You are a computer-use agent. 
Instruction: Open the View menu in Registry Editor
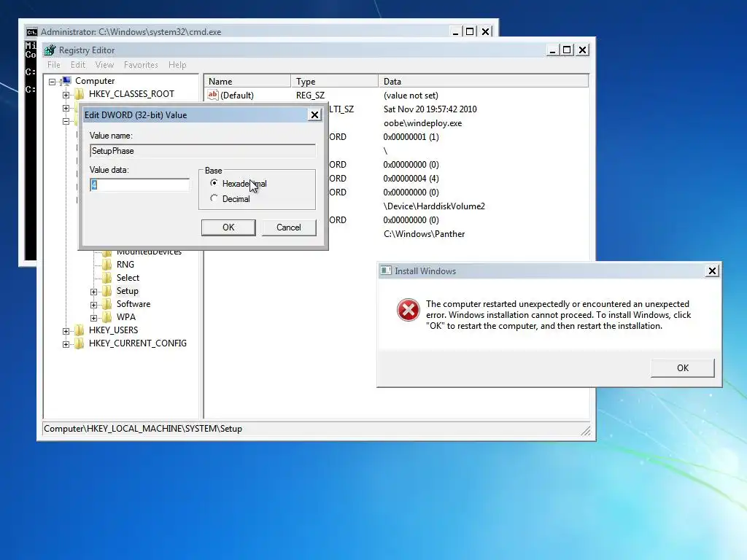(x=104, y=65)
